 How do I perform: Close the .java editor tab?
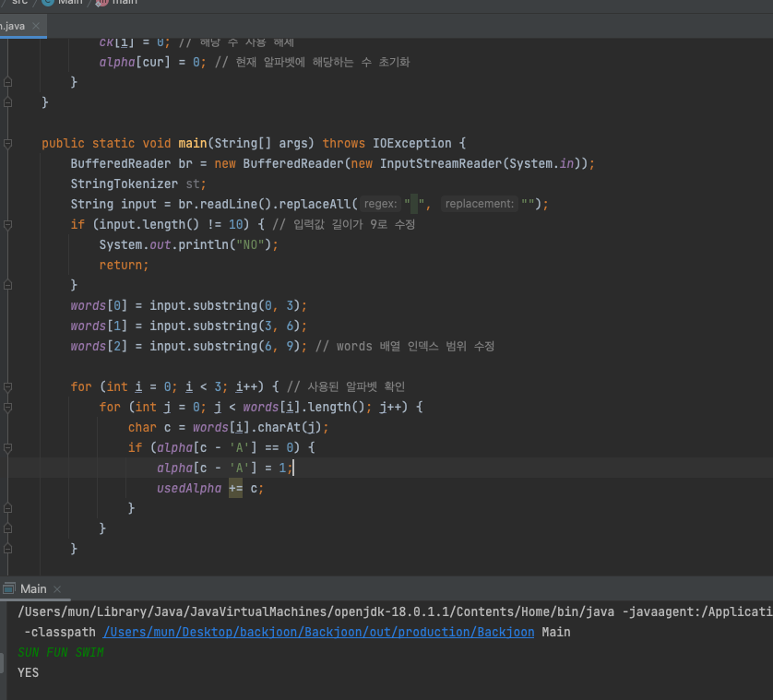(x=36, y=26)
